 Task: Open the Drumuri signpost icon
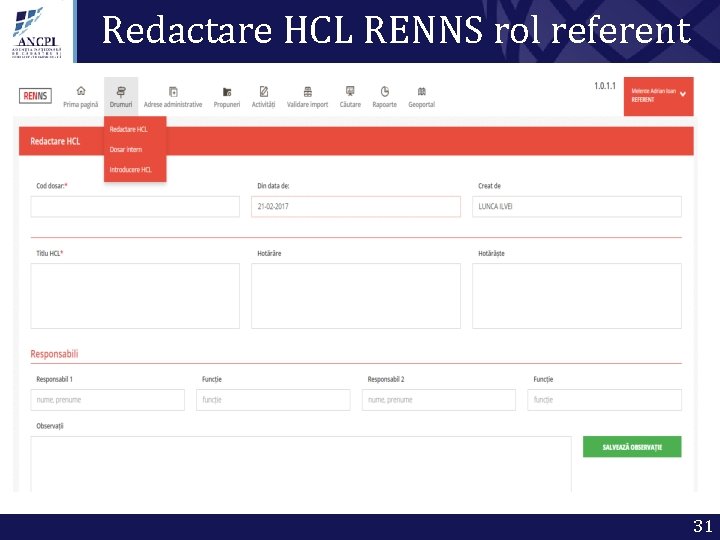[121, 92]
